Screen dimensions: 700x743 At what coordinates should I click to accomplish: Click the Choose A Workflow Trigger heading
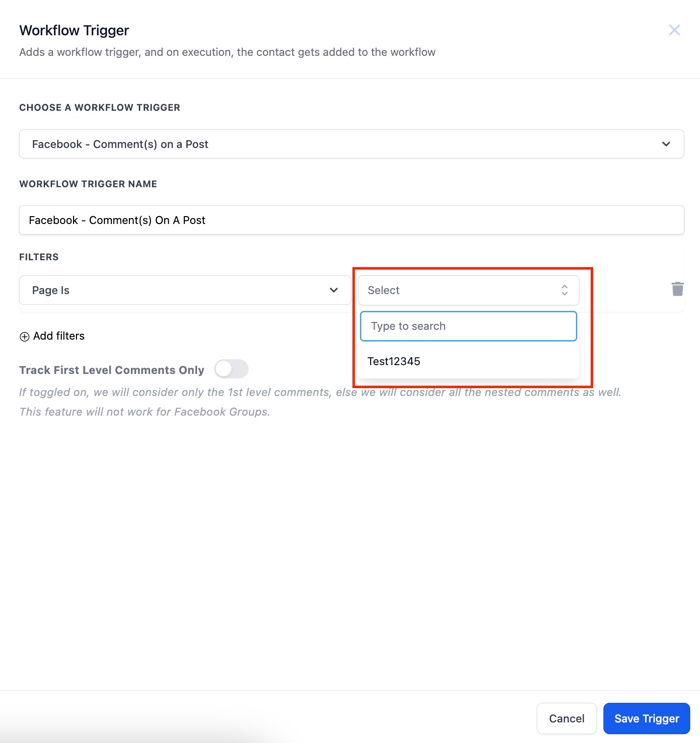tap(100, 107)
